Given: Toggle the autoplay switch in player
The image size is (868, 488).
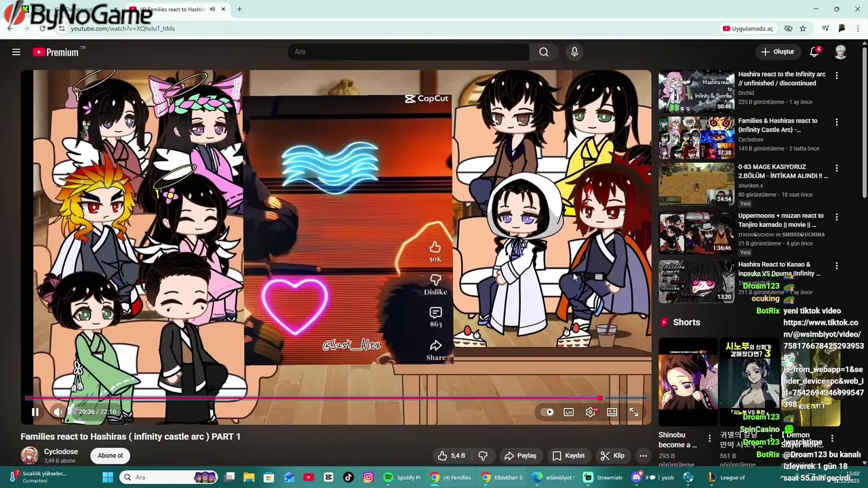Looking at the screenshot, I should 548,412.
